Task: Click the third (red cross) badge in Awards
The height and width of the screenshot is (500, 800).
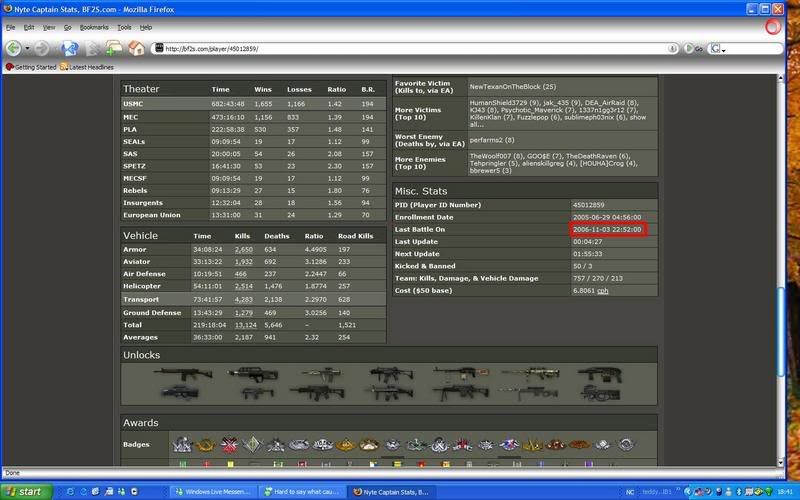Action: pos(229,445)
